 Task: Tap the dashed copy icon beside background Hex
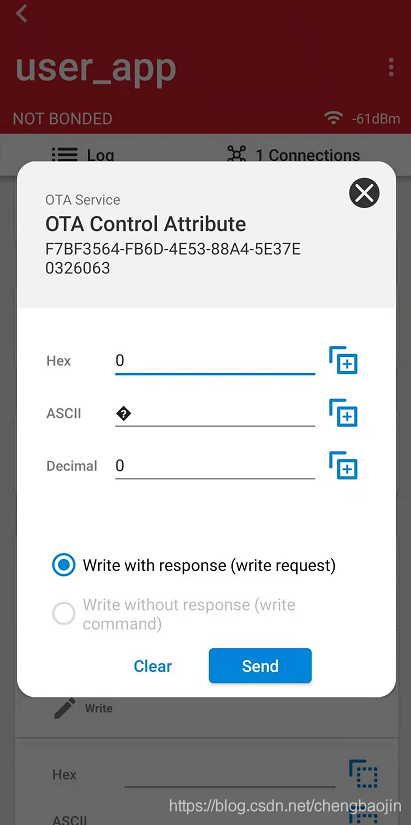pos(363,774)
